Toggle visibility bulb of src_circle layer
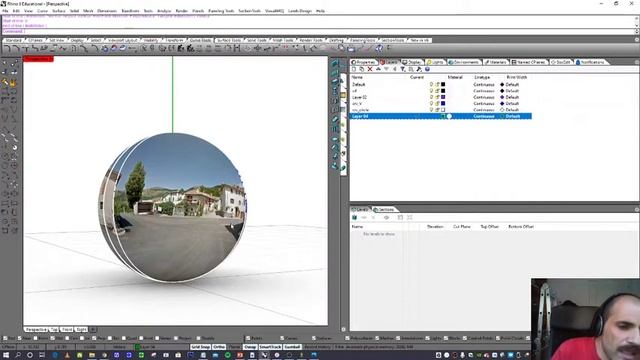Screen dimensions: 640x360 click(x=431, y=110)
